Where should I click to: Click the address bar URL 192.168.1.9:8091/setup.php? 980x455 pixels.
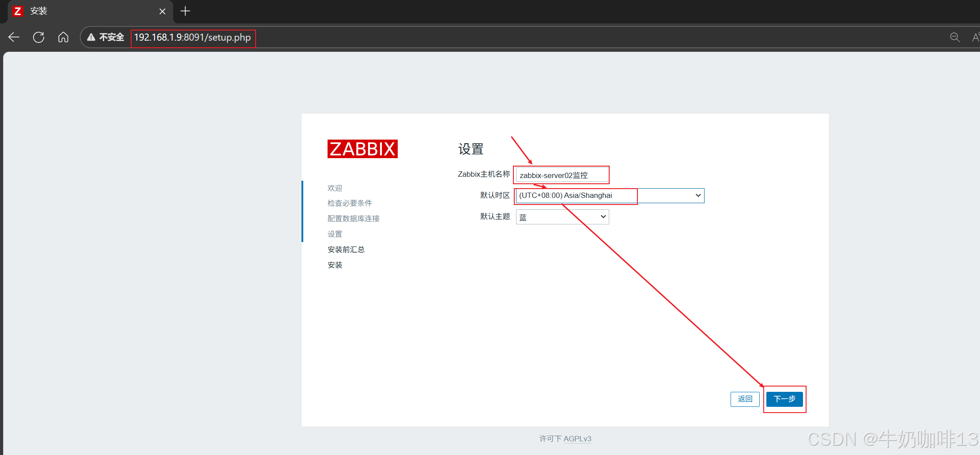192,37
